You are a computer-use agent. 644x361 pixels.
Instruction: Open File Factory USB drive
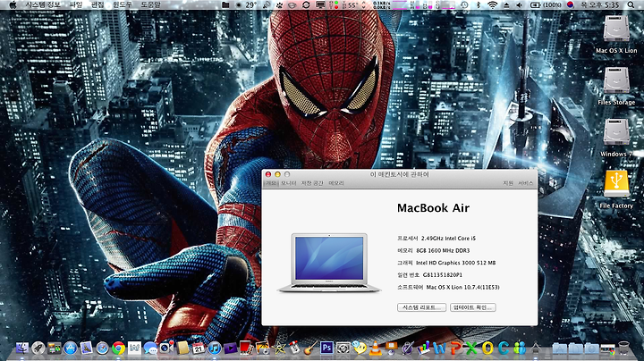616,184
